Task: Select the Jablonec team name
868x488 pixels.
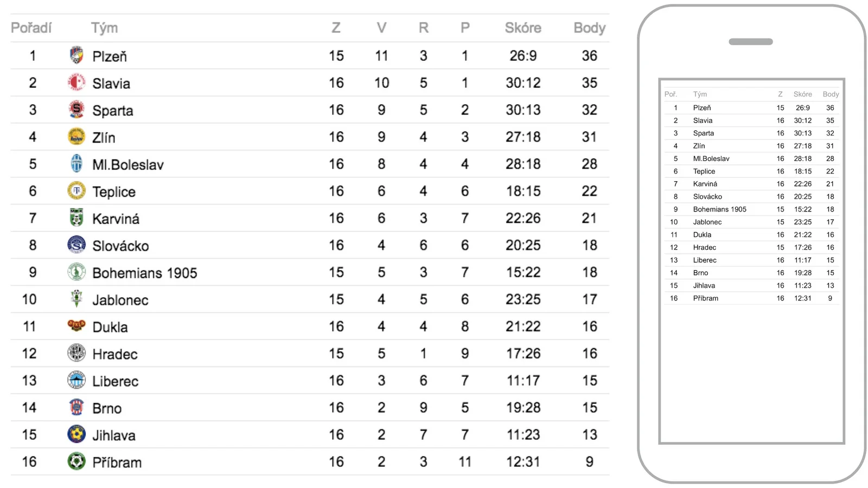Action: [x=120, y=300]
